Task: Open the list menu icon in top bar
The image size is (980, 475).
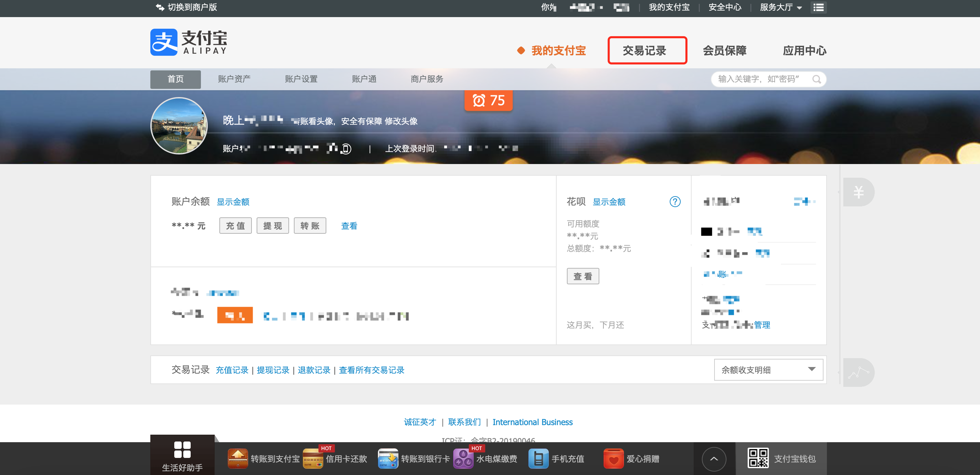Action: tap(818, 7)
